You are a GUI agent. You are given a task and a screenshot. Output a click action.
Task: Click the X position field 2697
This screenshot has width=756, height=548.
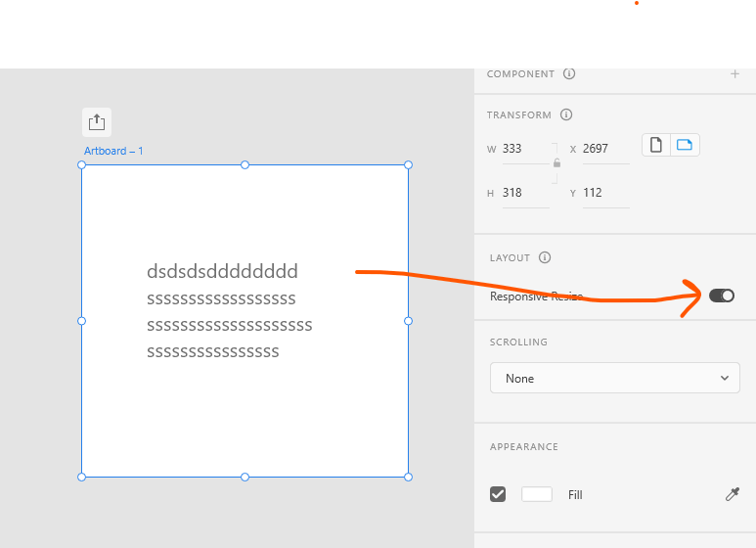click(606, 149)
